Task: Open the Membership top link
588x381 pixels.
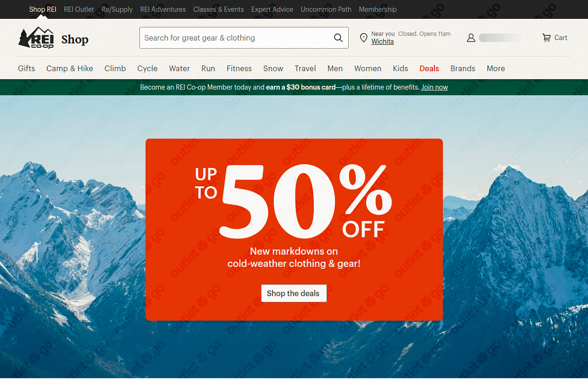Action: (378, 9)
